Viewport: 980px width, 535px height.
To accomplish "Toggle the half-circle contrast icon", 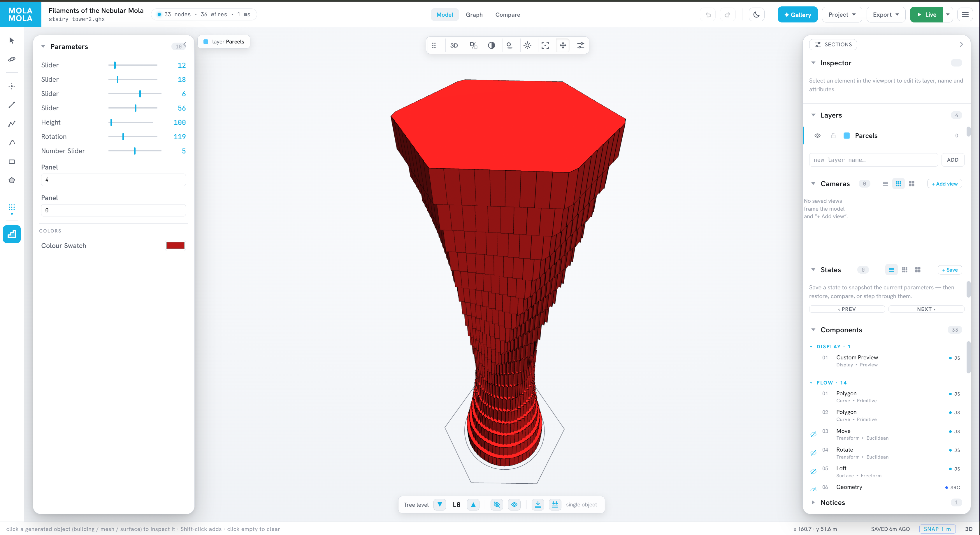I will tap(491, 45).
